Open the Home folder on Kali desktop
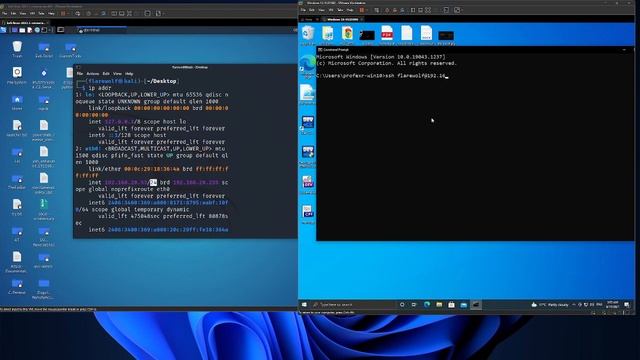Image resolution: width=640 pixels, height=360 pixels. (x=17, y=102)
